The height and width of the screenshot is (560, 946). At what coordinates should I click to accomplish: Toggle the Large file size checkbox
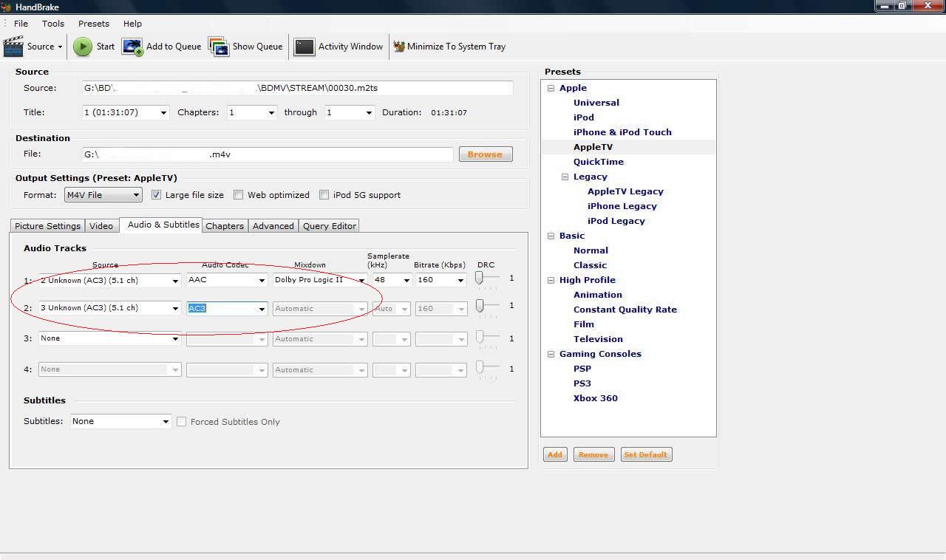(156, 195)
